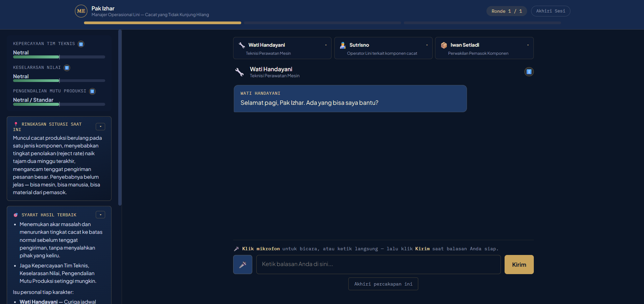Click the Keselarasan Nilai meter bar

pos(59,81)
